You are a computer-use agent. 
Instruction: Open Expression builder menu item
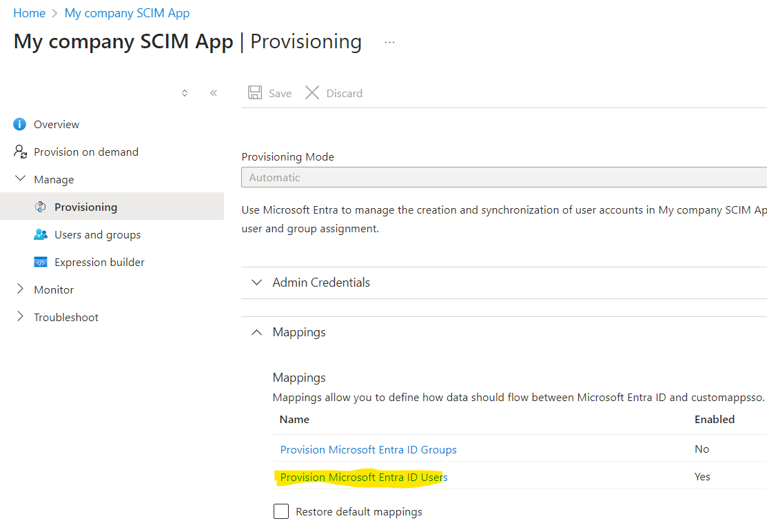[x=99, y=262]
